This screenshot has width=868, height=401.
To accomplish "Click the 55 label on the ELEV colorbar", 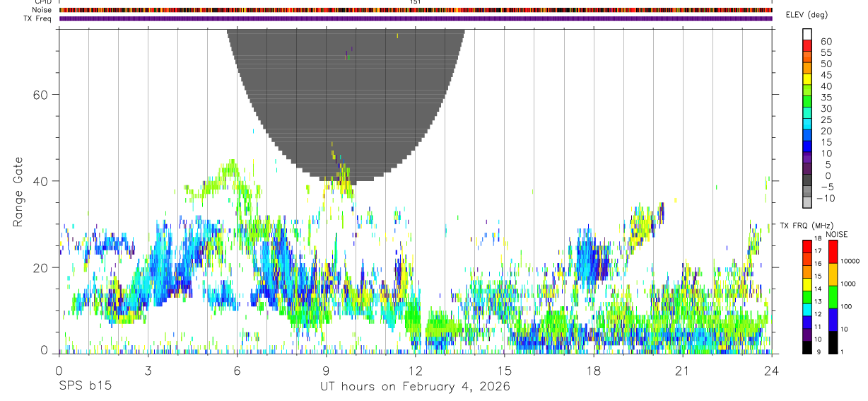I will 826,53.
